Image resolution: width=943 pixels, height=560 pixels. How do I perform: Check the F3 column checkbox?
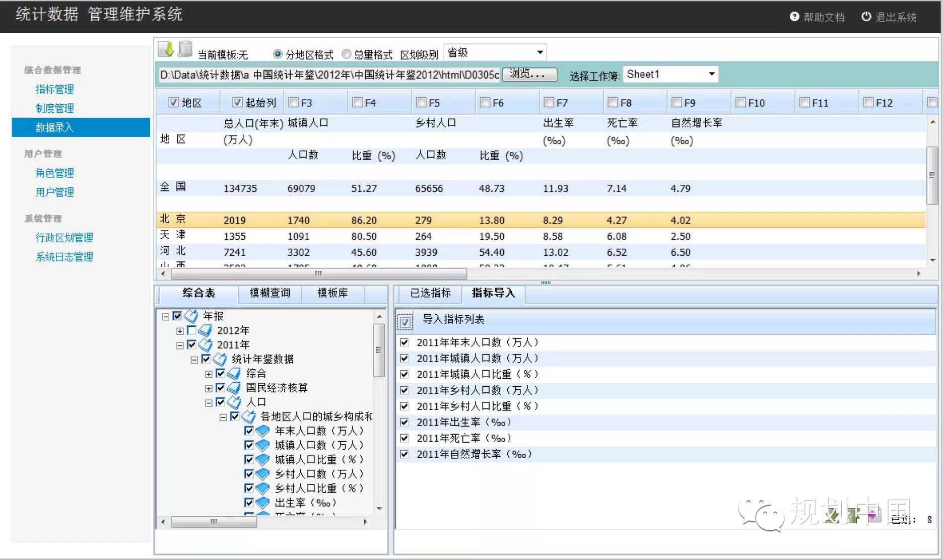tap(293, 102)
